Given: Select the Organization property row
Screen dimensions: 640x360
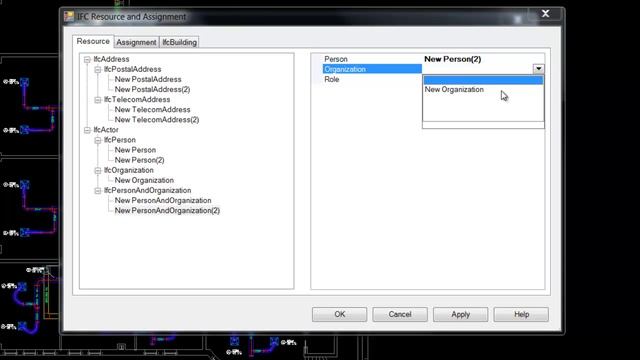Looking at the screenshot, I should (x=372, y=69).
